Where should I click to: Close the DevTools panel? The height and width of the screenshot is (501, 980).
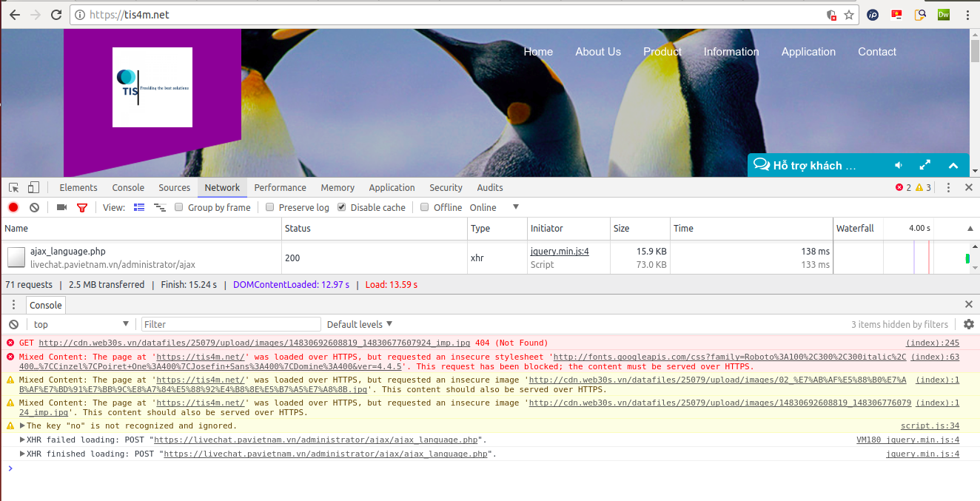pos(969,188)
